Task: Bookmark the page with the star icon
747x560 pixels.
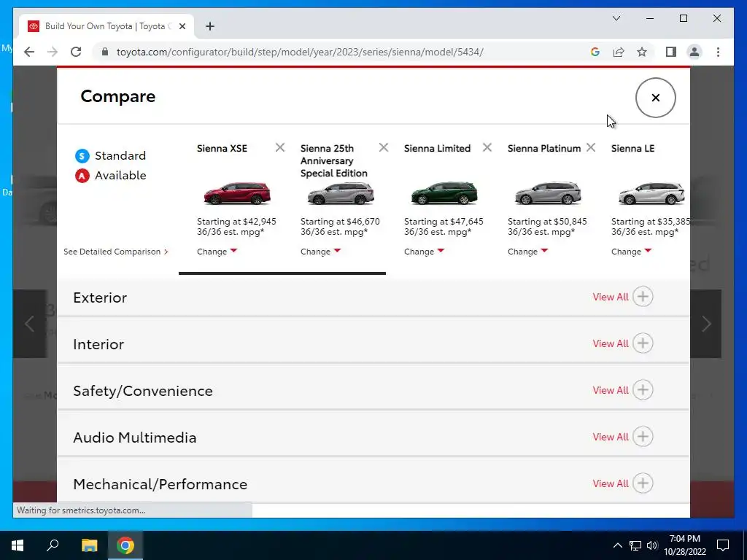Action: [x=642, y=52]
